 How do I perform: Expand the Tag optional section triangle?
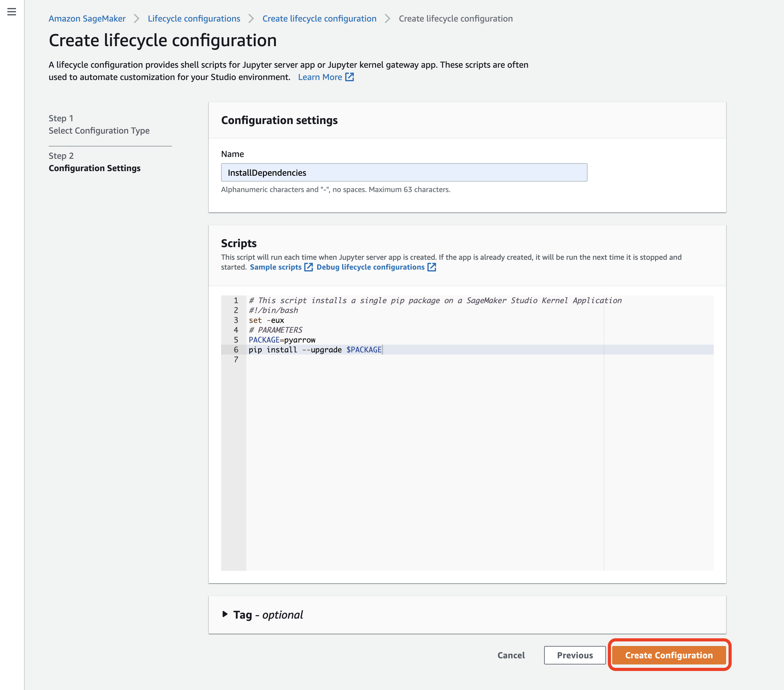(225, 614)
